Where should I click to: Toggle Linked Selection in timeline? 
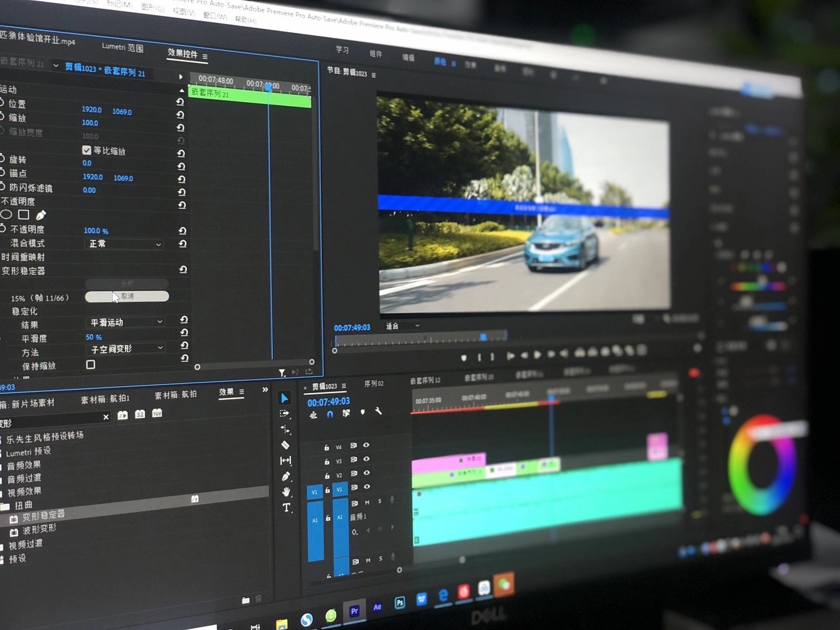tap(346, 413)
